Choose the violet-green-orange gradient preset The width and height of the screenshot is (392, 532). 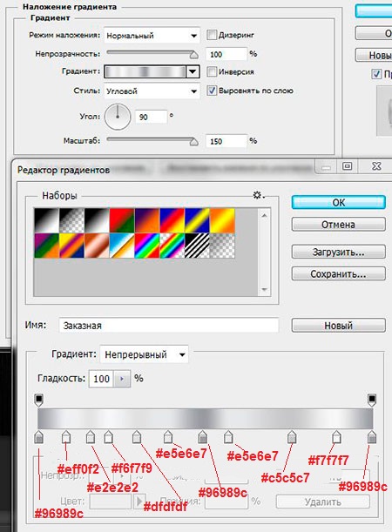[x=46, y=246]
